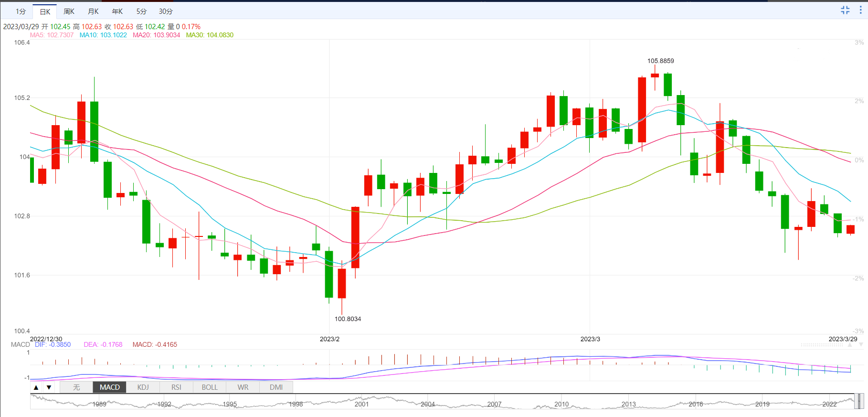This screenshot has height=417, width=868.
Task: Select the KDJ indicator button
Action: click(x=143, y=387)
